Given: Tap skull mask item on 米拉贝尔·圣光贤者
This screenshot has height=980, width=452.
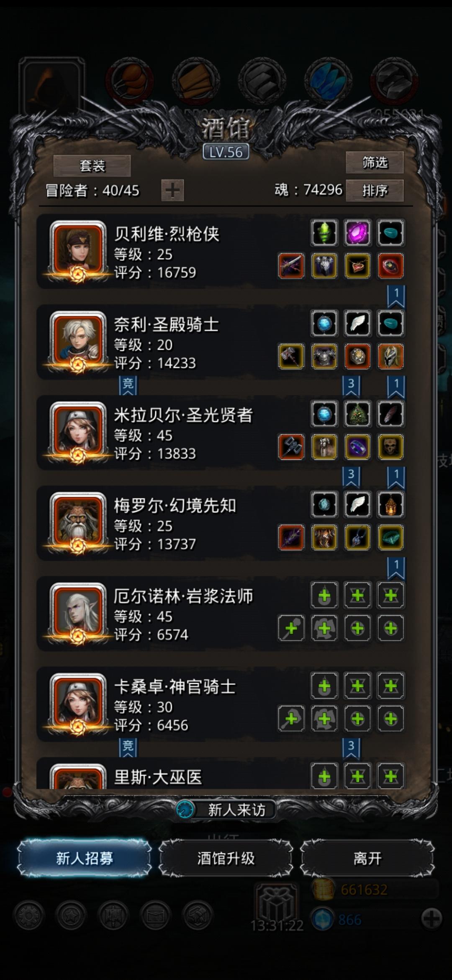Looking at the screenshot, I should click(390, 447).
